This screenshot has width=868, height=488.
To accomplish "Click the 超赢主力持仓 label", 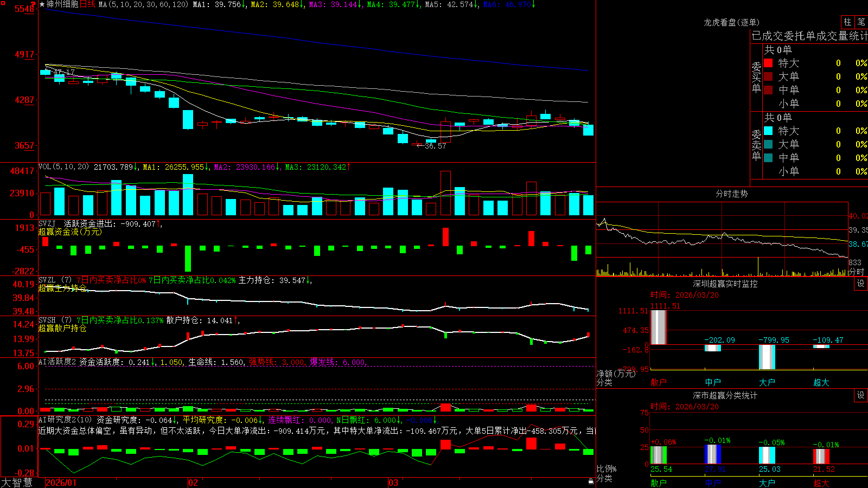I will click(x=62, y=288).
